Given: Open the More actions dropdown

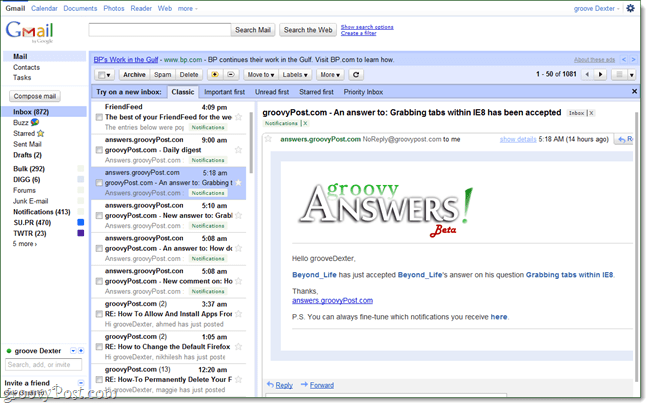Looking at the screenshot, I should (x=330, y=75).
